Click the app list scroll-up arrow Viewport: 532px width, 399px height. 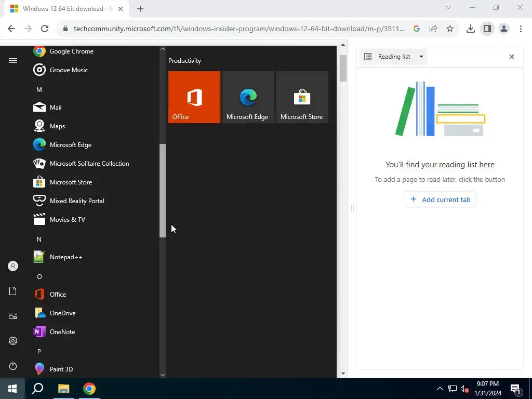[163, 49]
